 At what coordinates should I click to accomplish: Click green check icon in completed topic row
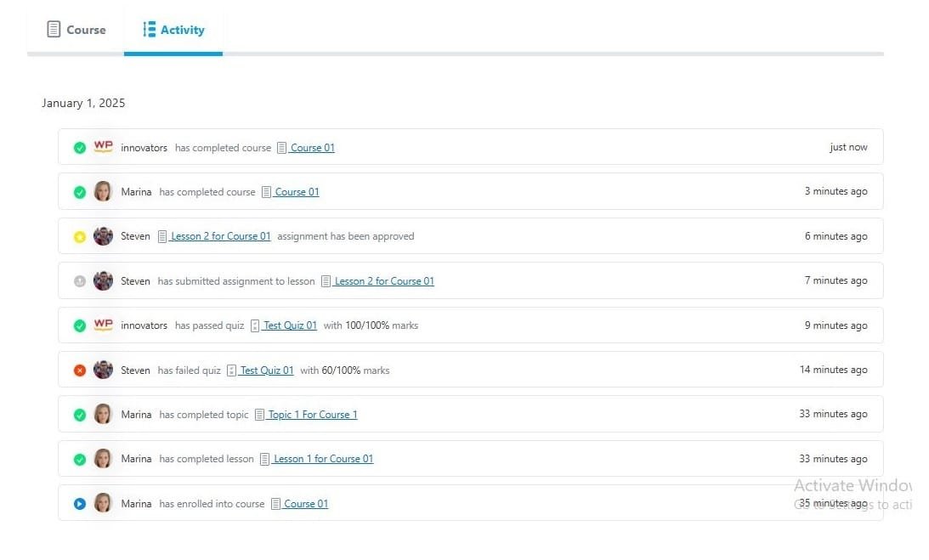point(79,415)
